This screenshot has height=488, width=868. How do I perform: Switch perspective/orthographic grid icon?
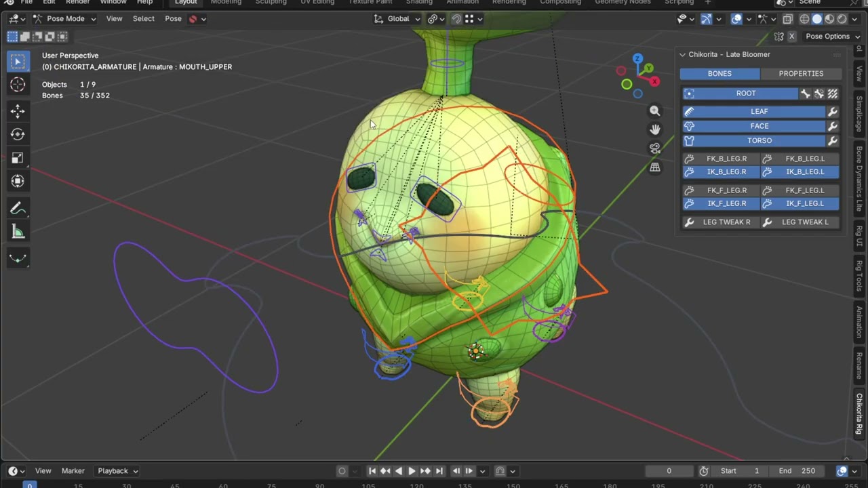[654, 167]
